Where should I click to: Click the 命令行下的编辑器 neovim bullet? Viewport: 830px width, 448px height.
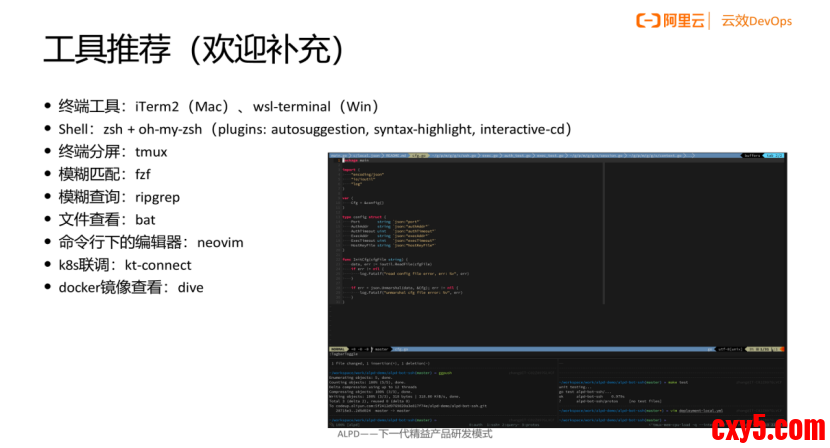coord(151,242)
